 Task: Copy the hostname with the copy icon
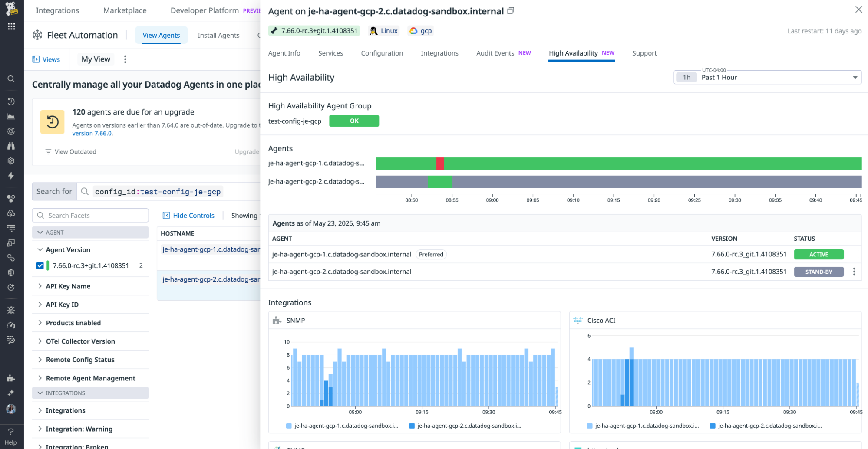[511, 10]
